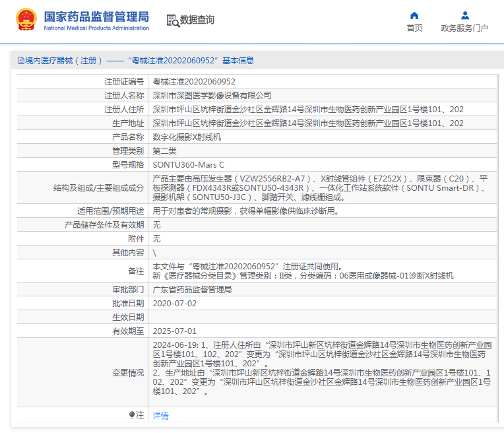The width and height of the screenshot is (504, 433).
Task: Click the document icon before 境内医疗器械
Action: coord(21,61)
